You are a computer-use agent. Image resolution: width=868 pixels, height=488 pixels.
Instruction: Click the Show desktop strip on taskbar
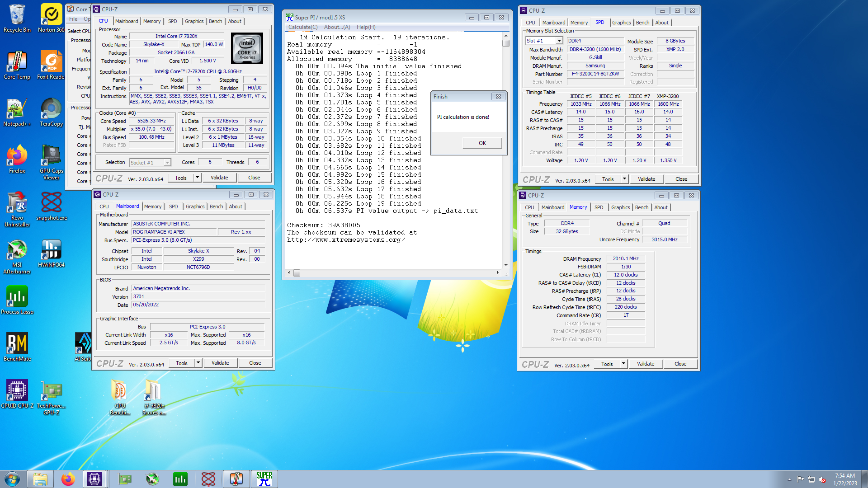[x=864, y=479]
